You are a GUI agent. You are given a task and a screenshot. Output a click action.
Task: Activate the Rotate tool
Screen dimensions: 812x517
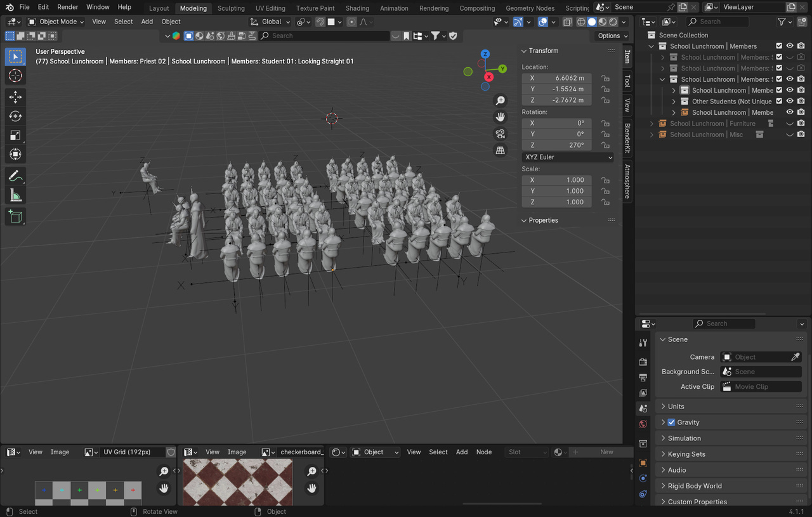[x=16, y=116]
